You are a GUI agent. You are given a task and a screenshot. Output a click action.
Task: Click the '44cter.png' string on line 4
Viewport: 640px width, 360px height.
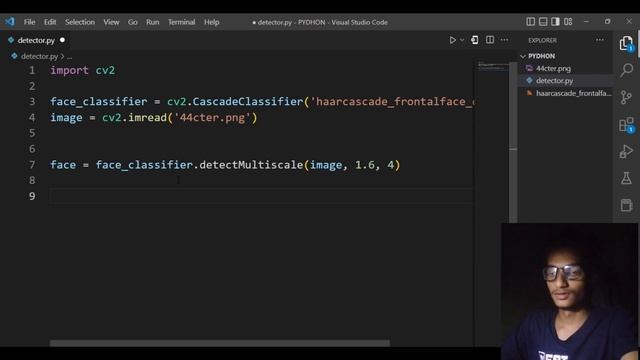tap(212, 118)
